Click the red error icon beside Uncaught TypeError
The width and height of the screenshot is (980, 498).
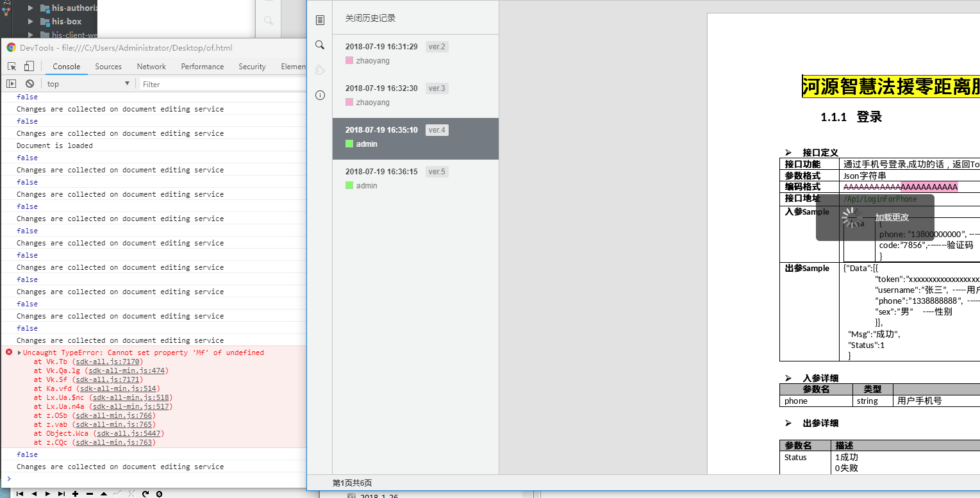9,352
